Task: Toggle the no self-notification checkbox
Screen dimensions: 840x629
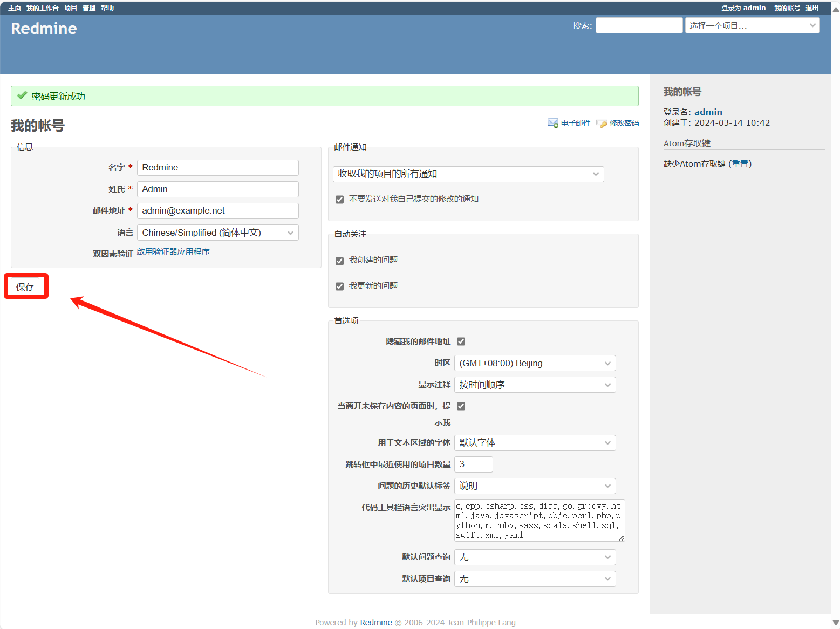Action: [x=339, y=200]
